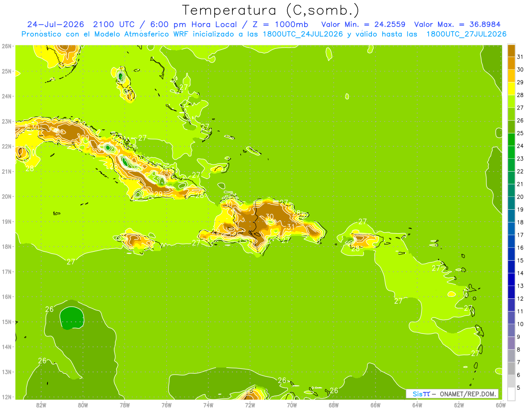Click the legend swatch between 24 and 25

[511, 139]
